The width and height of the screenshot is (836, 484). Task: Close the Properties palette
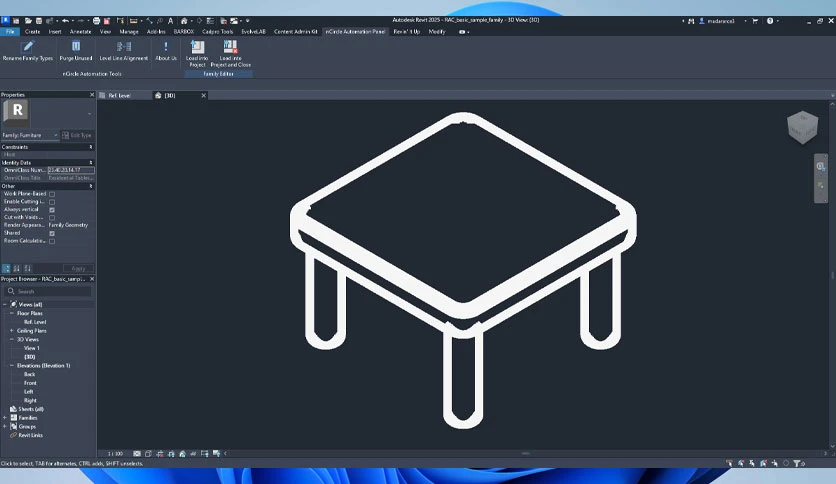click(92, 95)
